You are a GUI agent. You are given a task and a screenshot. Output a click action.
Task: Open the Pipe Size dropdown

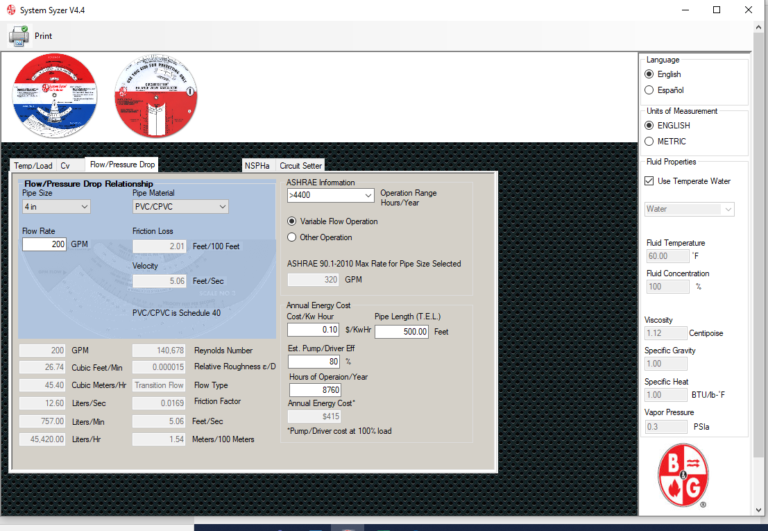tap(56, 207)
